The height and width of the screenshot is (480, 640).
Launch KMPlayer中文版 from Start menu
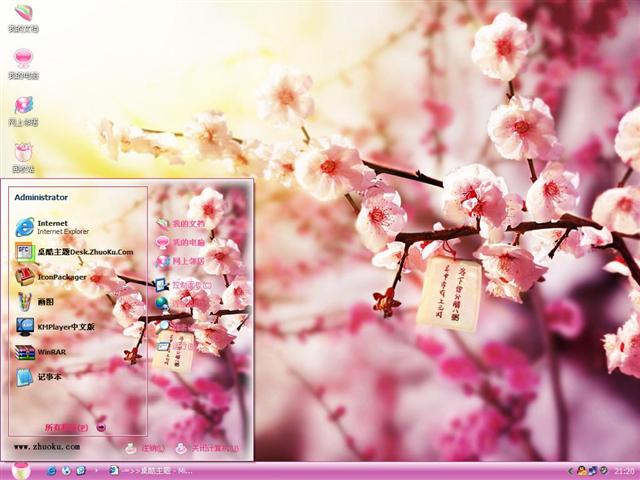click(55, 327)
